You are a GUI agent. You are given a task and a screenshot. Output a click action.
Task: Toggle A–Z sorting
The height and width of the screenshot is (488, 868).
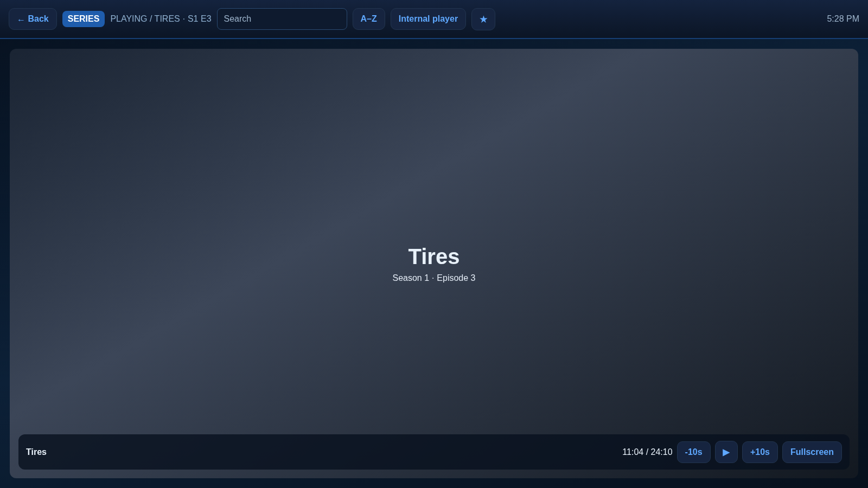tap(369, 19)
